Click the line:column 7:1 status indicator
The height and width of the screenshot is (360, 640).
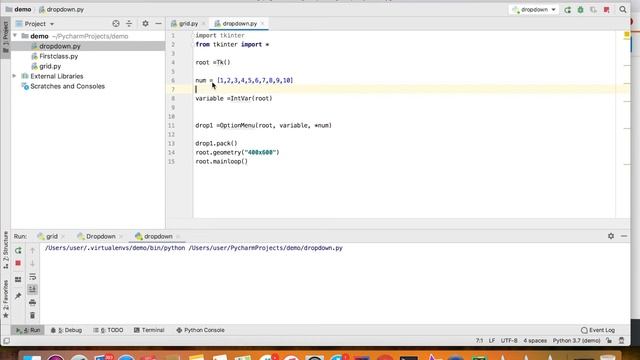coord(479,340)
